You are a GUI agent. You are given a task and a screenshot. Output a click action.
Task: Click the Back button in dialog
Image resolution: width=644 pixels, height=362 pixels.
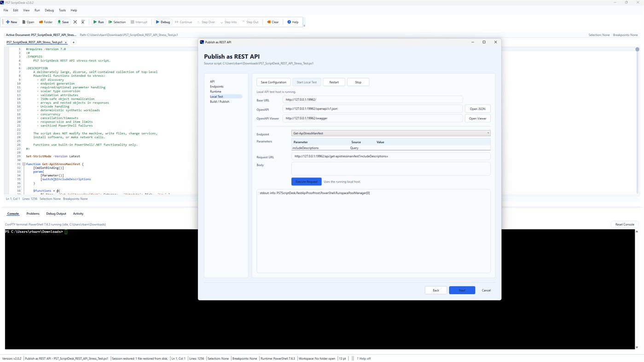point(436,290)
